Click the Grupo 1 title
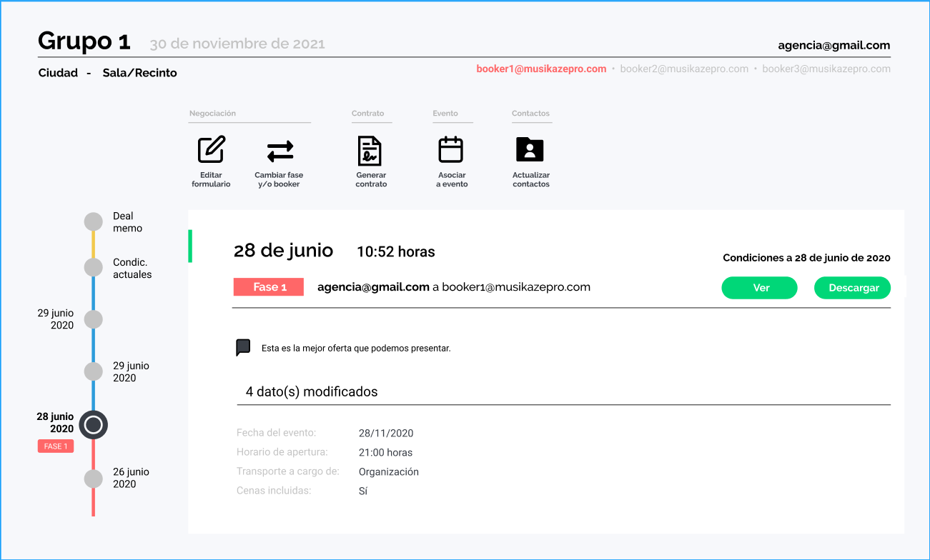The image size is (930, 560). coord(84,41)
